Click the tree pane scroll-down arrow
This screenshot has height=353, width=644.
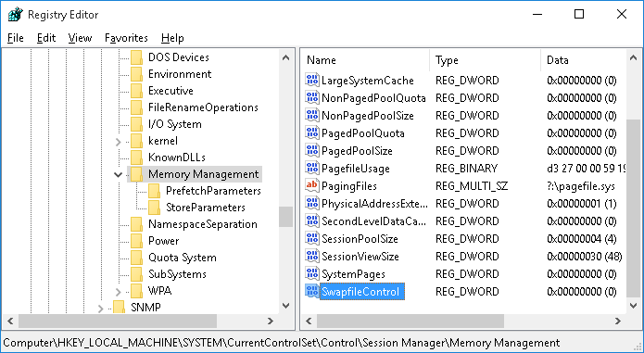(285, 306)
